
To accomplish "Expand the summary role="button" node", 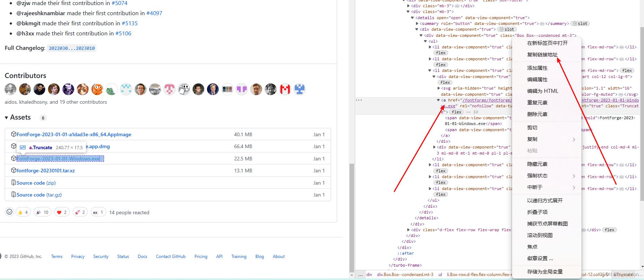I will coord(417,23).
